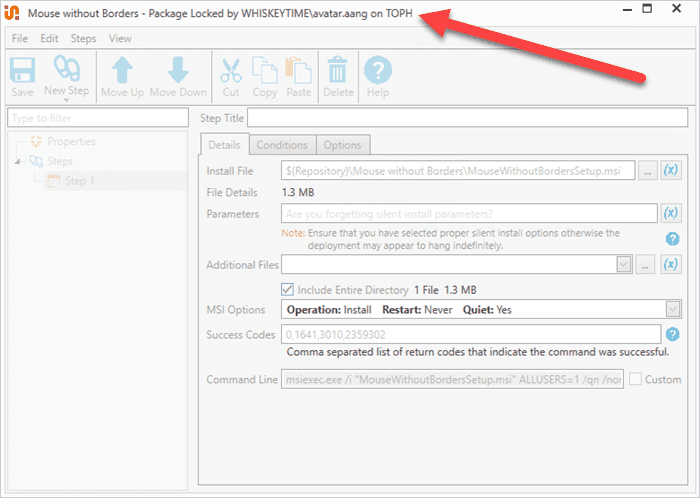Click the PDQ app logo in title bar
Viewport: 700px width, 498px height.
click(x=12, y=13)
